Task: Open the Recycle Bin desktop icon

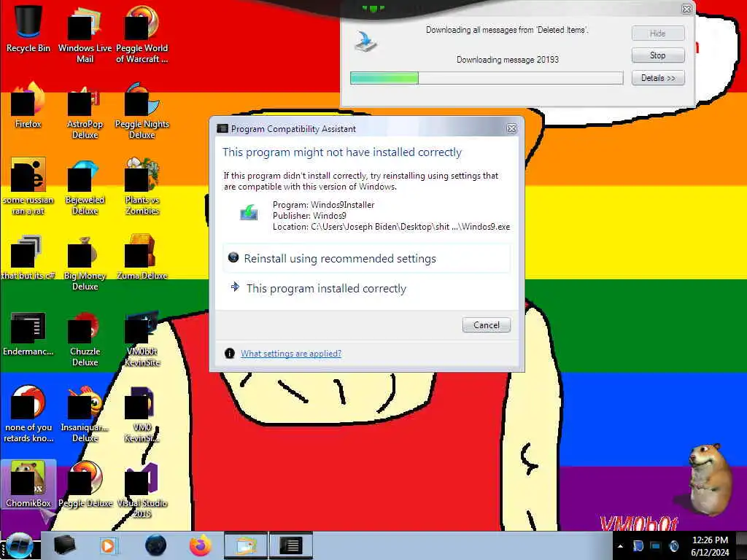Action: [28, 28]
